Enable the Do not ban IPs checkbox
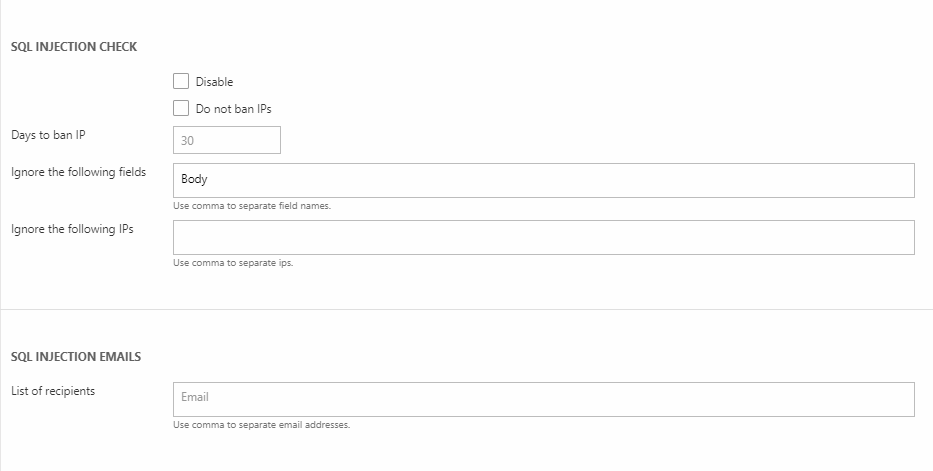 click(x=181, y=108)
